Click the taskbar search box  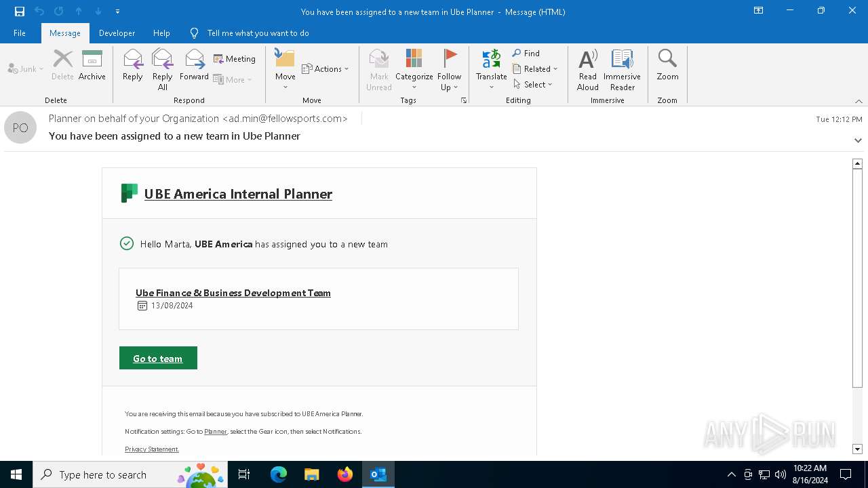[130, 474]
